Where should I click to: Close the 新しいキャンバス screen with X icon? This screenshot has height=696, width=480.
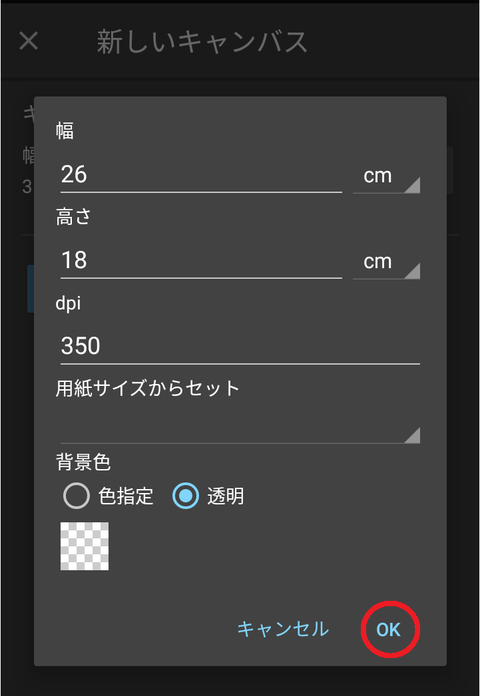pyautogui.click(x=29, y=41)
